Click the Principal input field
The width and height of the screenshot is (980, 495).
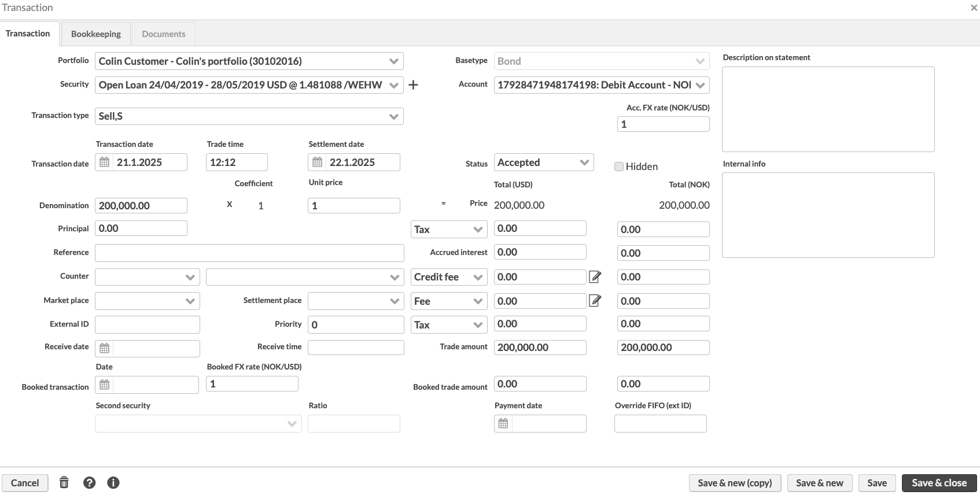tap(141, 228)
